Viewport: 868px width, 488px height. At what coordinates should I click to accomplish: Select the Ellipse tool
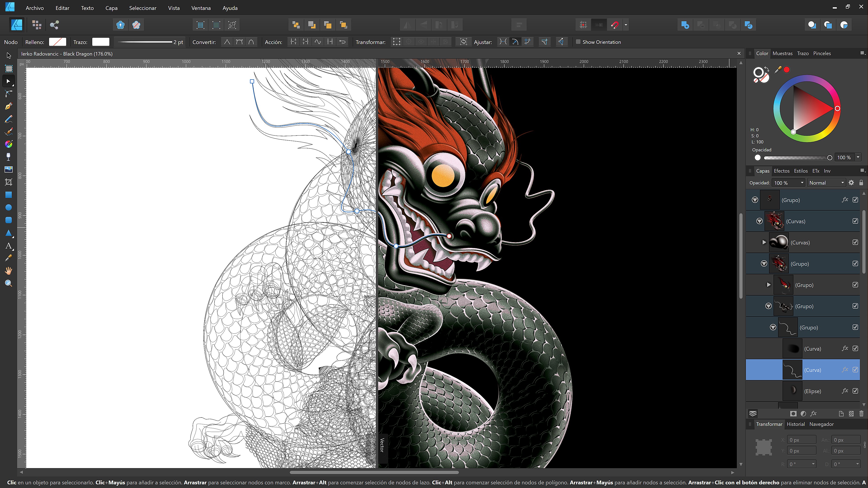click(x=8, y=207)
